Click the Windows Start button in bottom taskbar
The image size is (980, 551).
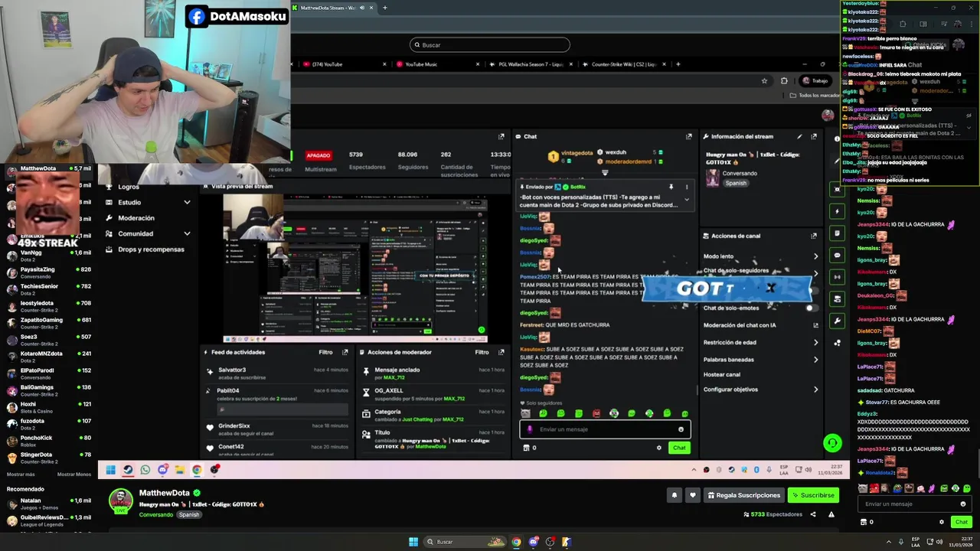413,542
